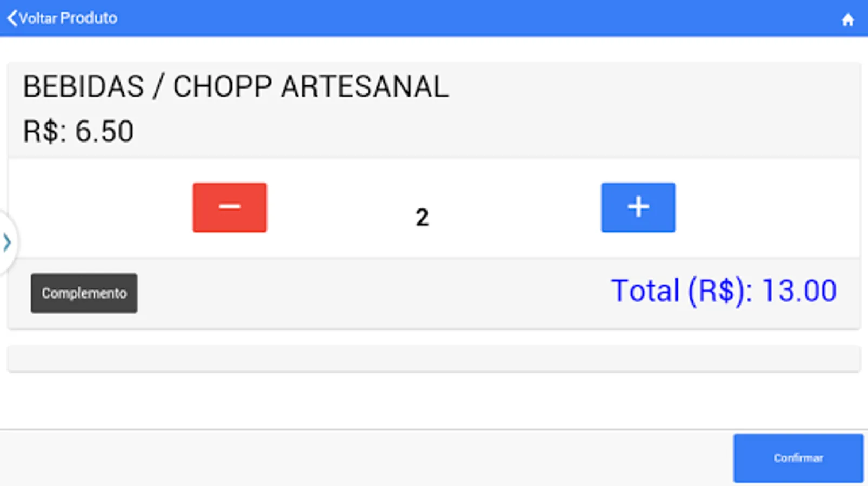
Task: Click the unit price R$: 6.50
Action: [78, 131]
